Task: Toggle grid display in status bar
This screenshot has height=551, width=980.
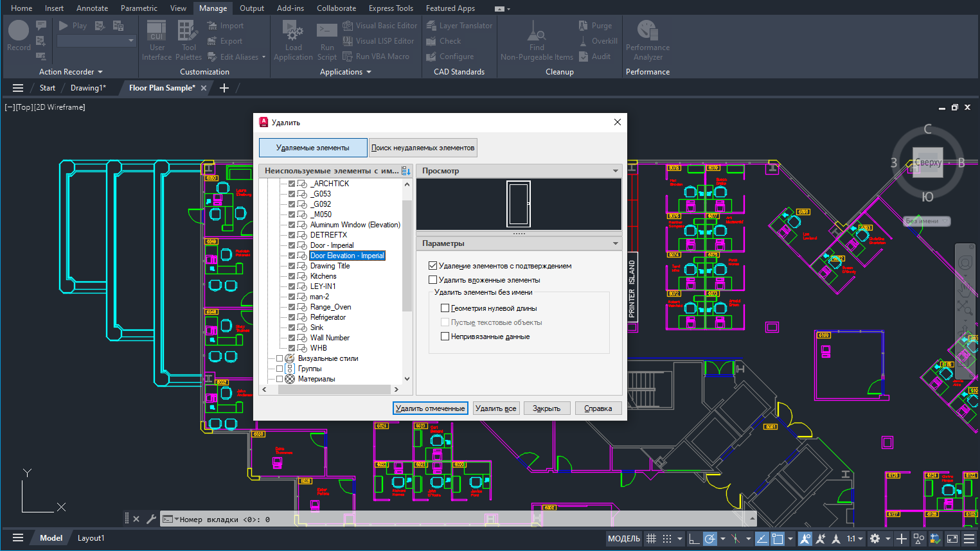Action: [x=651, y=539]
